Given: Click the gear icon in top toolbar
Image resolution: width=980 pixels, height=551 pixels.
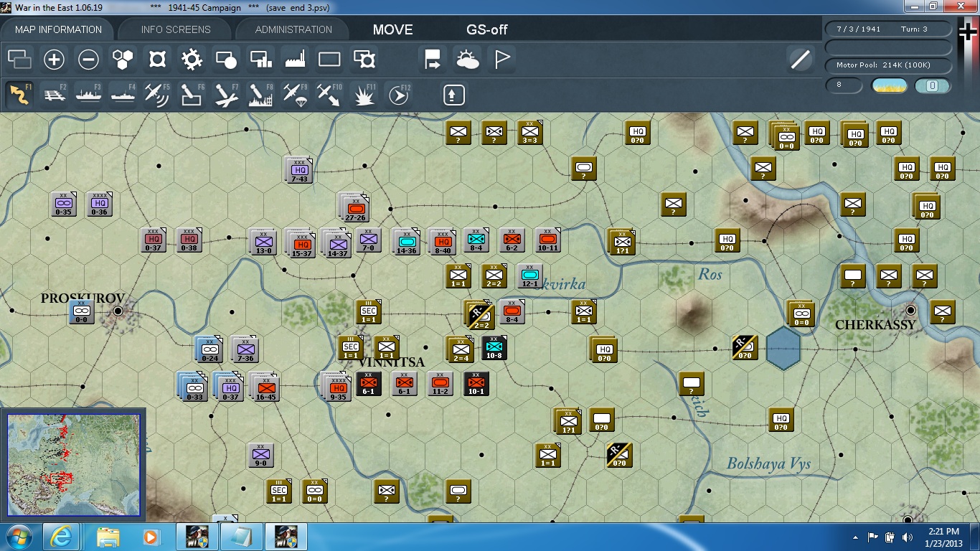Looking at the screenshot, I should tap(192, 60).
